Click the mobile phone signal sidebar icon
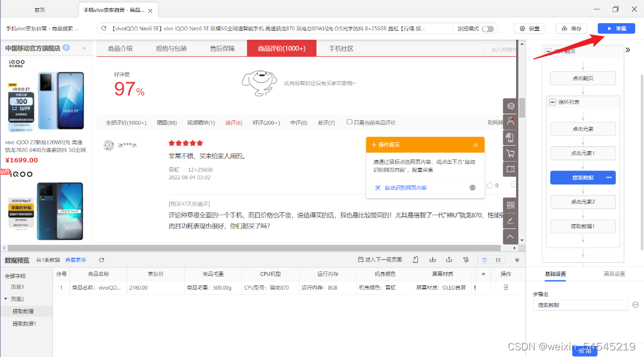Screen dimensions: 644x357 click(x=511, y=137)
